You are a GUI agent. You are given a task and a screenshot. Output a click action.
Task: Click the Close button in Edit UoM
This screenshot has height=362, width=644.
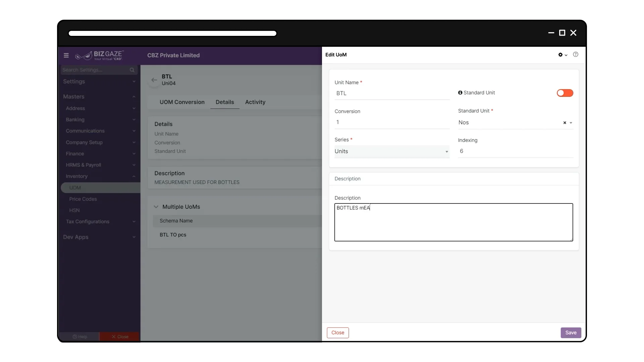click(x=338, y=333)
